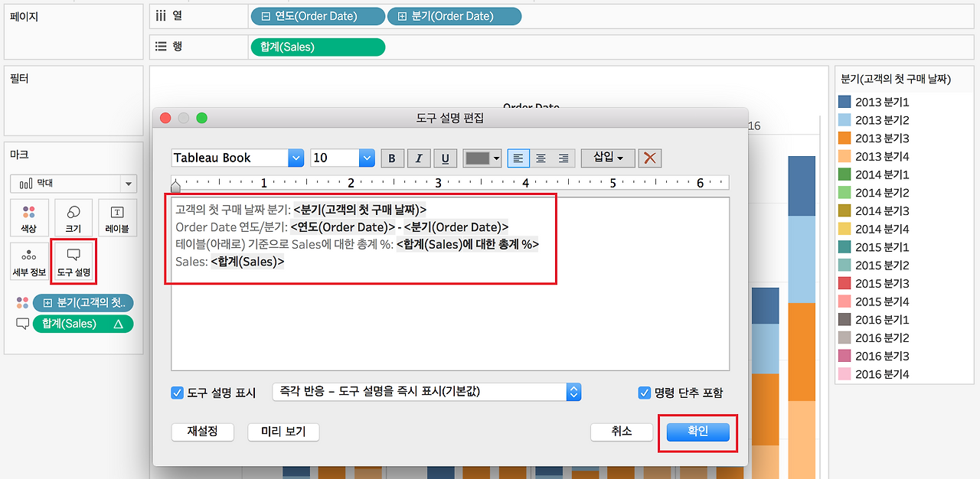980x479 pixels.
Task: Toggle 도구 설명 표시 checkbox
Action: [x=177, y=393]
